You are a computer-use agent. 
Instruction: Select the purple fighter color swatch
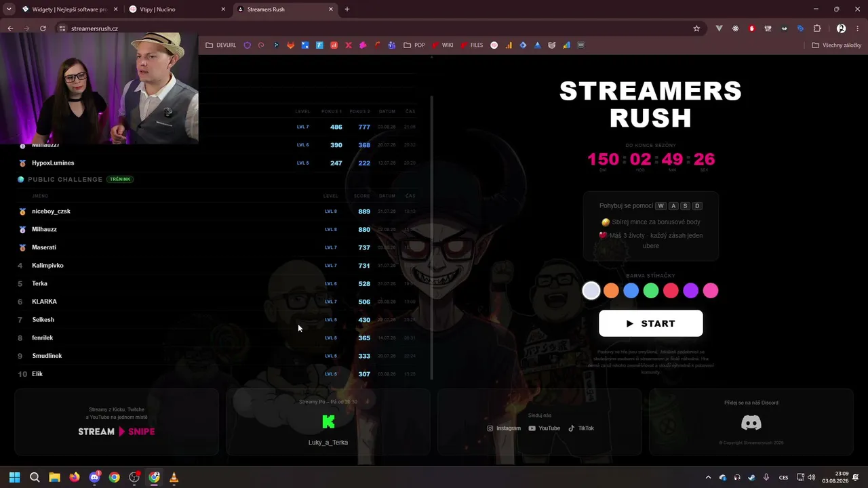690,291
